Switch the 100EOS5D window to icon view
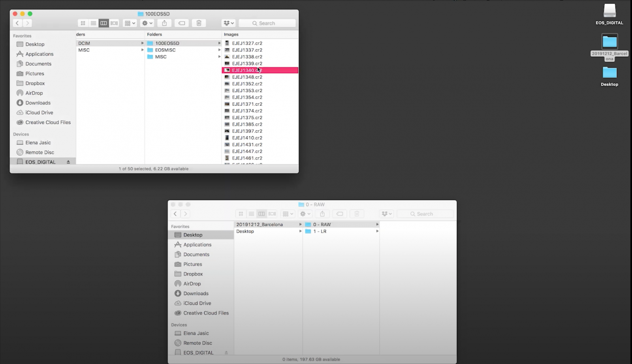 point(83,23)
